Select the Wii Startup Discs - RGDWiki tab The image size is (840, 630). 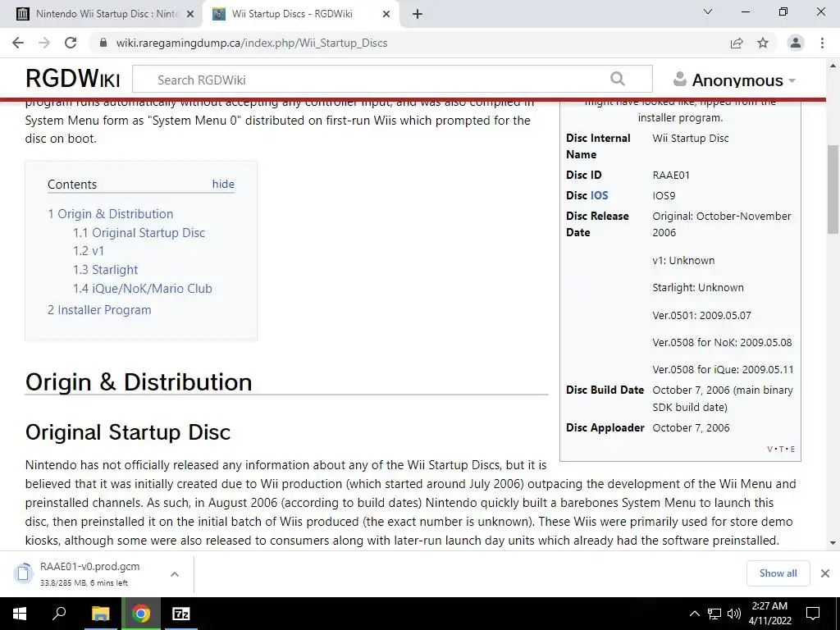pos(292,14)
